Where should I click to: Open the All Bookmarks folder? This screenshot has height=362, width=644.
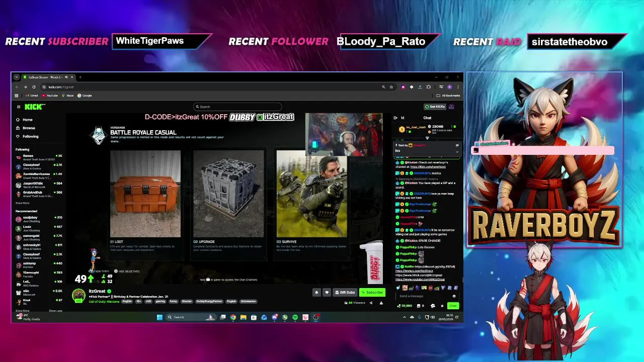point(448,96)
